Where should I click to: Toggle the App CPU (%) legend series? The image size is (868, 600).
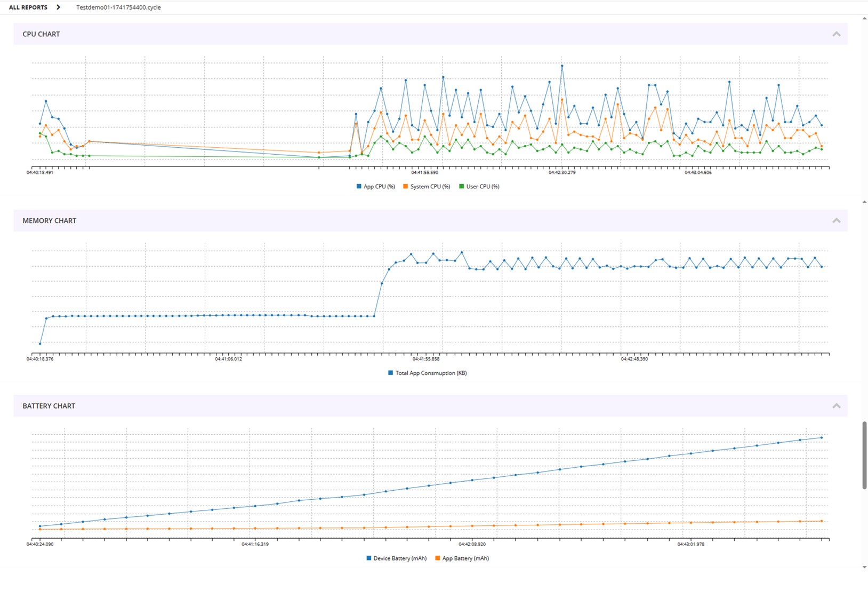(x=376, y=187)
